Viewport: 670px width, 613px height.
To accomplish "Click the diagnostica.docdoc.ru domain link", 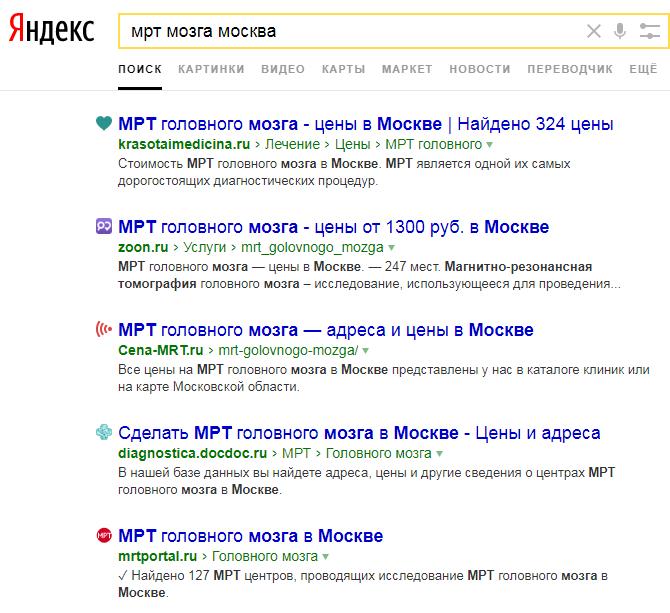I will (193, 453).
